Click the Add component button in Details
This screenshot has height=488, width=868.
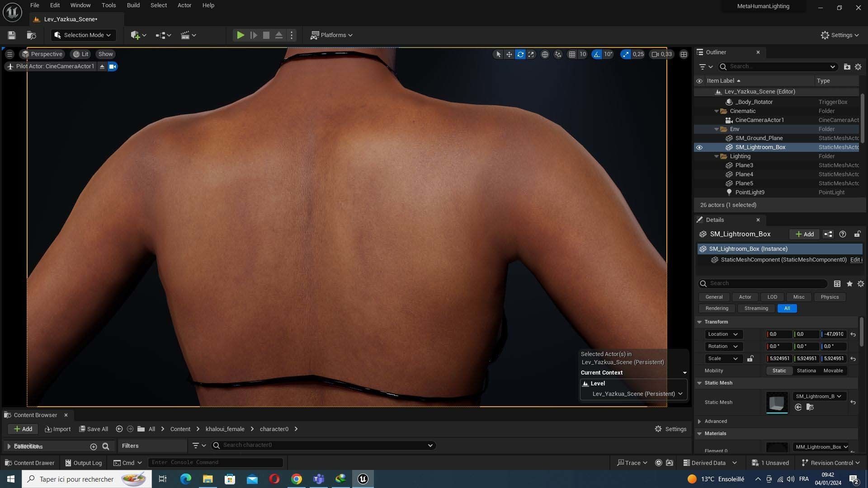[804, 234]
